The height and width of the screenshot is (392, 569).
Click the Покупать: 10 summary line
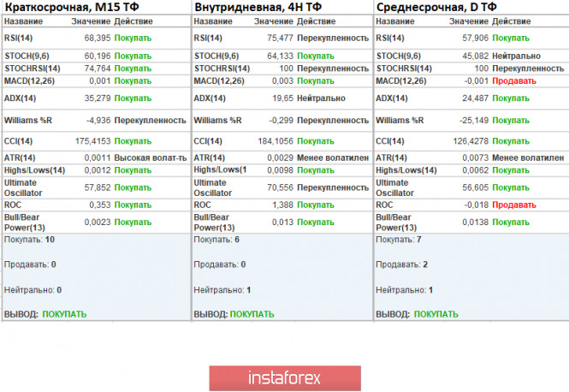click(x=29, y=240)
